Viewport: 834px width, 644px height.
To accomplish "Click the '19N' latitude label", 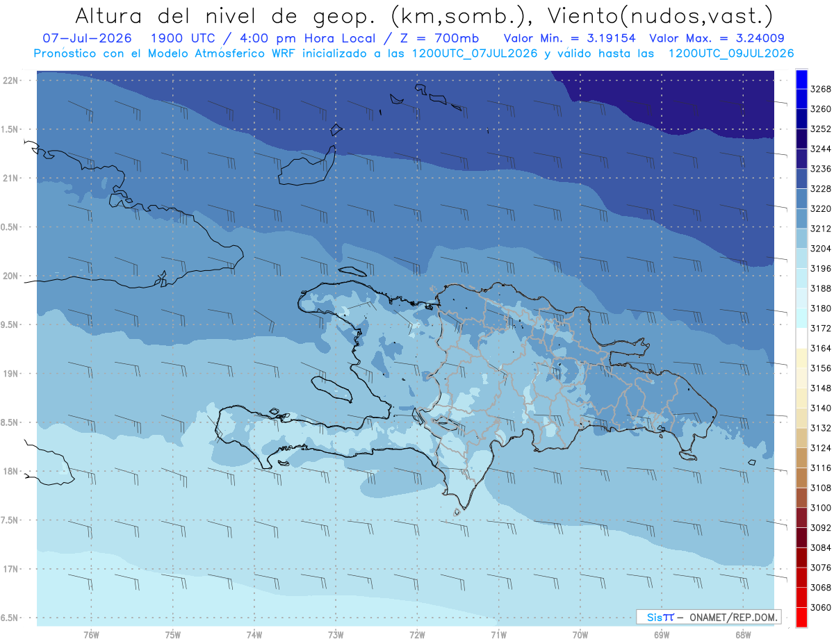I will (10, 373).
